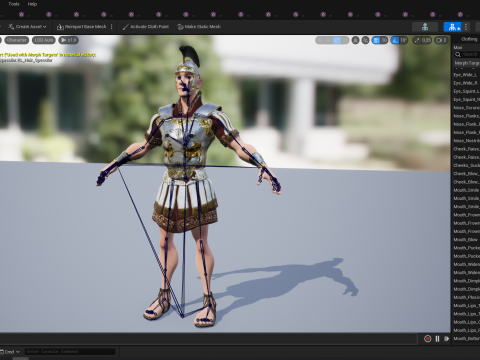
Task: Click the Enter Console Command field
Action: point(70,351)
